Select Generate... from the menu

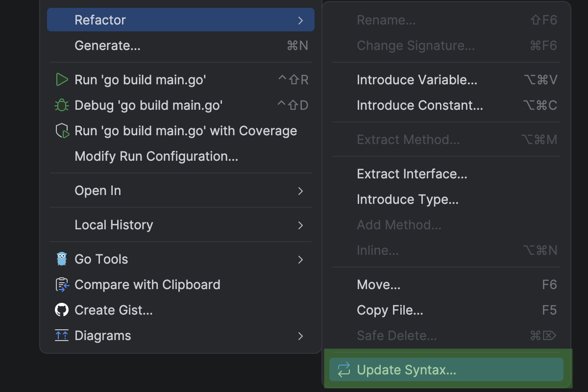108,45
